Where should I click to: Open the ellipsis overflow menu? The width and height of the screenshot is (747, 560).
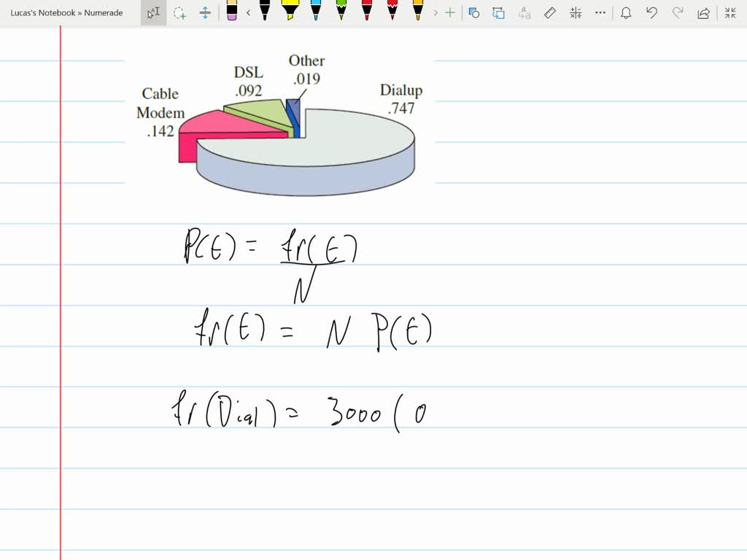600,12
